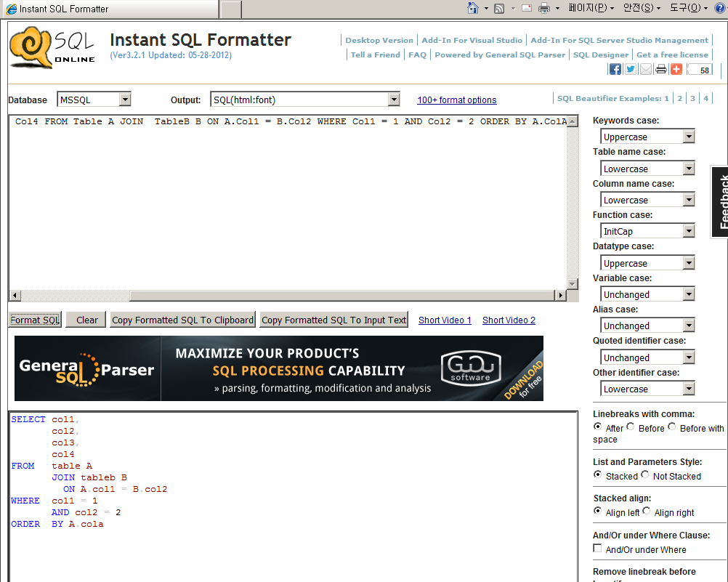728x582 pixels.
Task: Select 'Before' for linebreaks with comma
Action: pyautogui.click(x=631, y=427)
